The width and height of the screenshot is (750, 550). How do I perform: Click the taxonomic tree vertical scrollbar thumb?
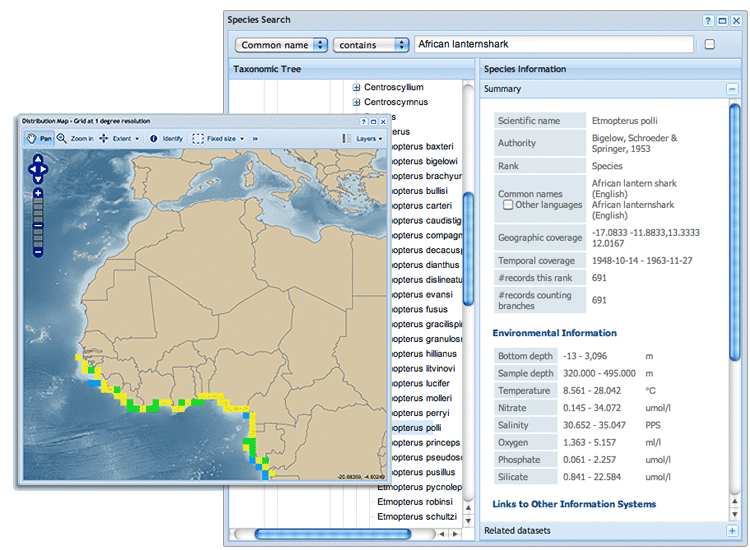pyautogui.click(x=468, y=249)
